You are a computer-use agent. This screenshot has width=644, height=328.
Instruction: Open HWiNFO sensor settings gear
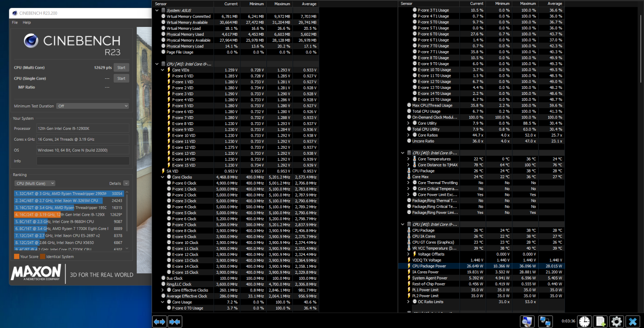coord(617,321)
